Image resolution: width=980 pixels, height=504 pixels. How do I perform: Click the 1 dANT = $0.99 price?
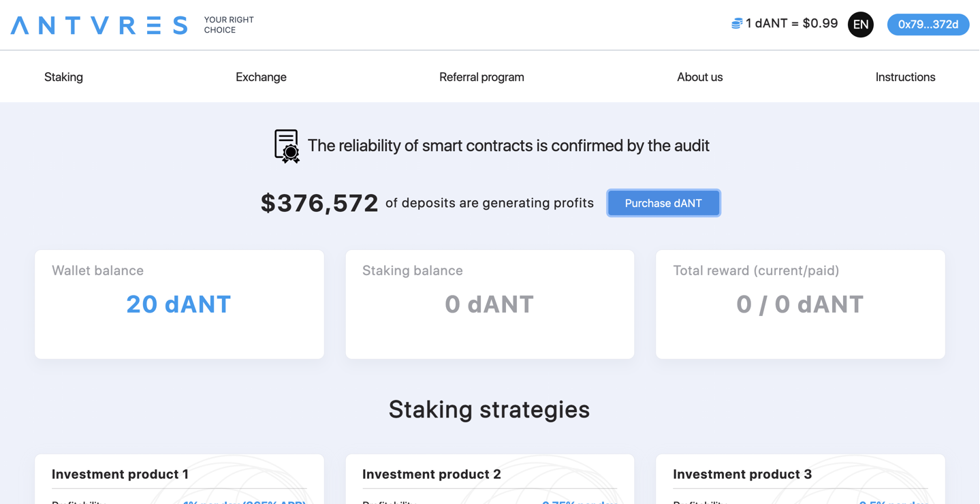(791, 24)
